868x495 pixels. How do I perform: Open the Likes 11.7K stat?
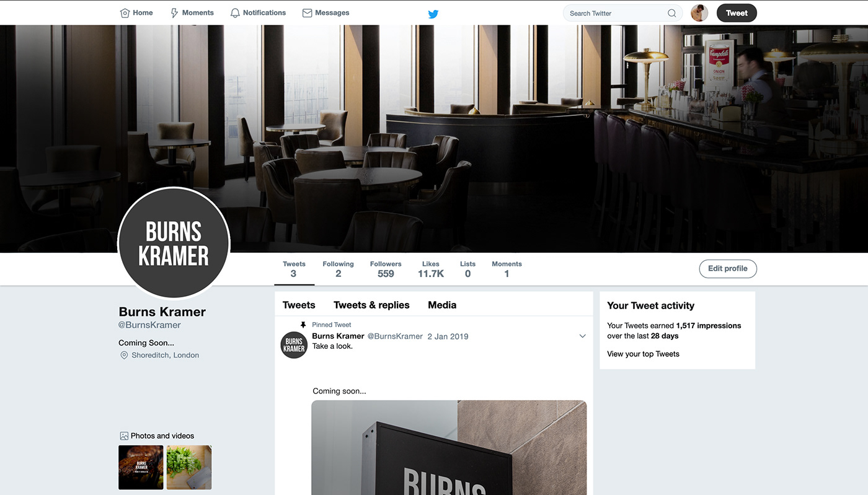(x=431, y=269)
